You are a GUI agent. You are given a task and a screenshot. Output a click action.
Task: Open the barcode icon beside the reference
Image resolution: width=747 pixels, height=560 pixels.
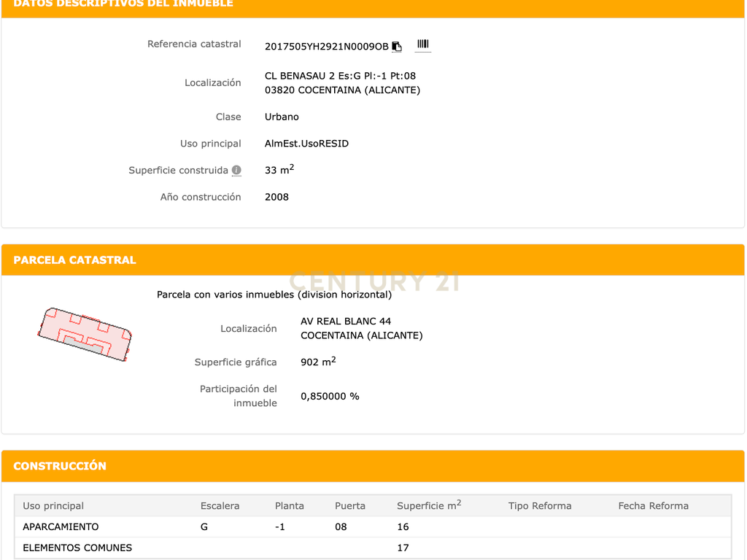point(423,44)
